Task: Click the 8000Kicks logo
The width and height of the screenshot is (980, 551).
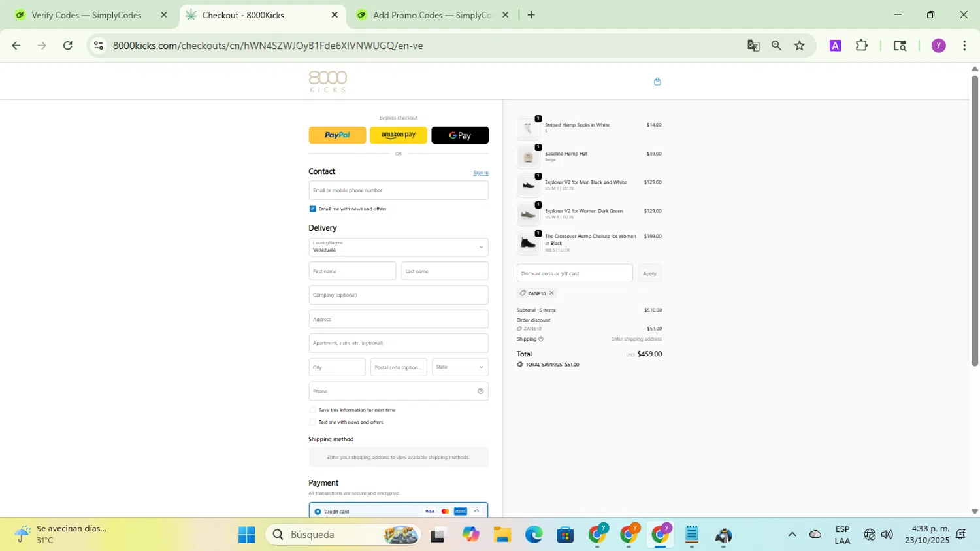Action: click(327, 81)
